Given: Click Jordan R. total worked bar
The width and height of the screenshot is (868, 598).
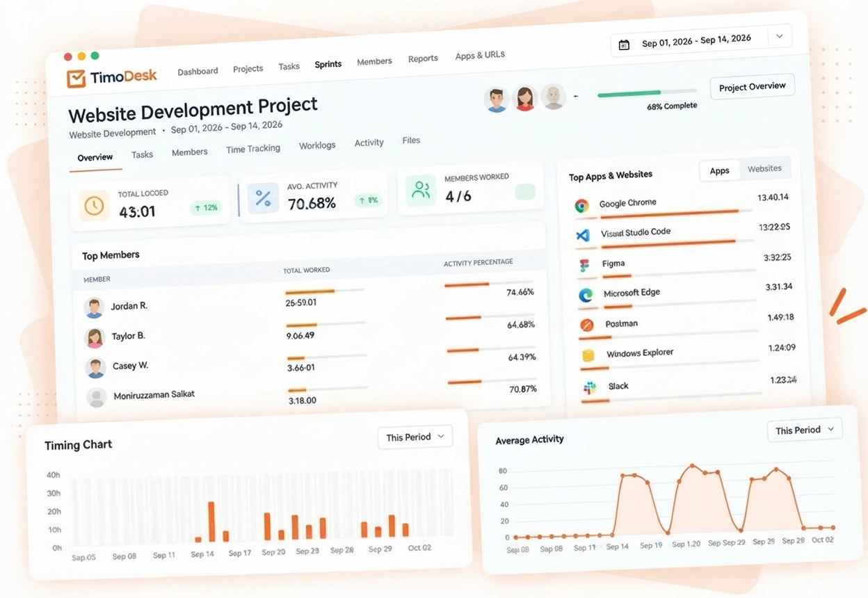Looking at the screenshot, I should [x=325, y=291].
